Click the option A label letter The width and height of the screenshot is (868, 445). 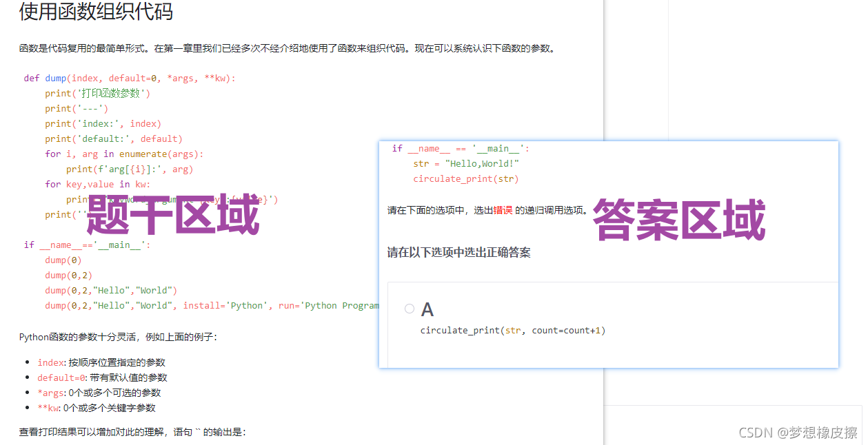click(427, 309)
